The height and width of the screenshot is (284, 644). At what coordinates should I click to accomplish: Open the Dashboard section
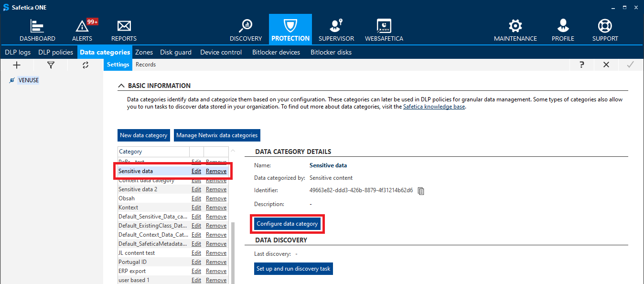tap(37, 30)
